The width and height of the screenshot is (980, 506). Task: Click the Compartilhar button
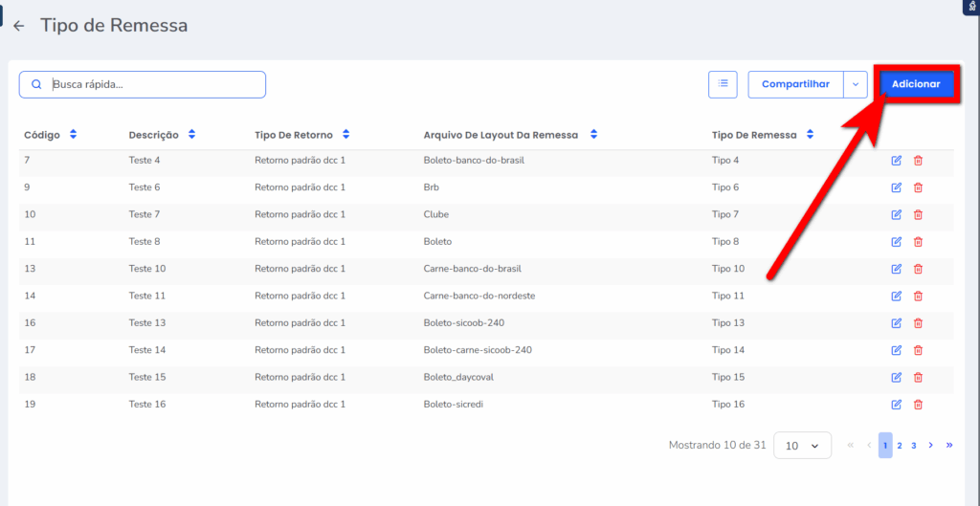click(x=795, y=84)
